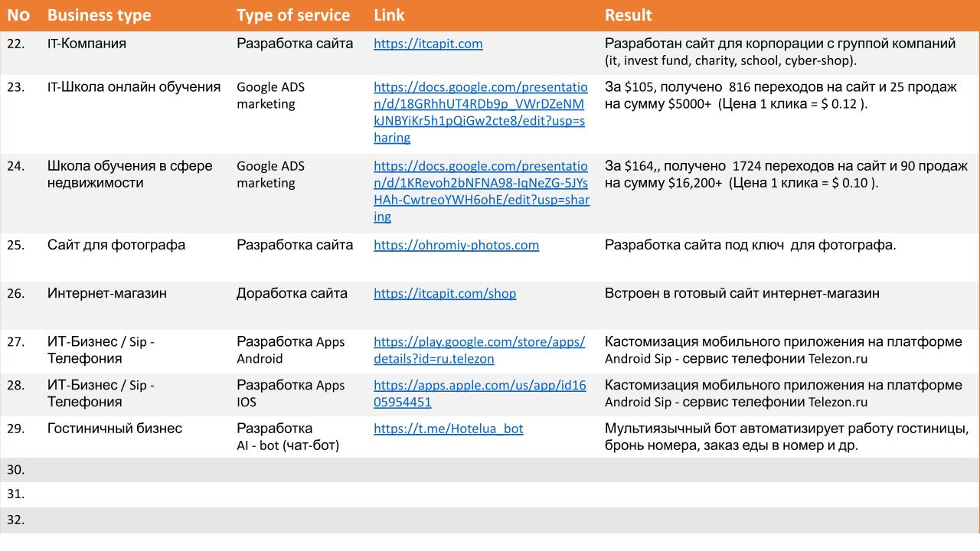980x551 pixels.
Task: Click the Type of service column header
Action: [293, 15]
